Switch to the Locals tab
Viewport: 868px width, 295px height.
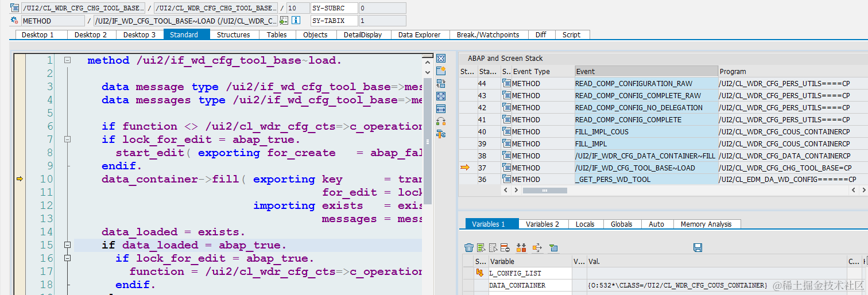(585, 224)
